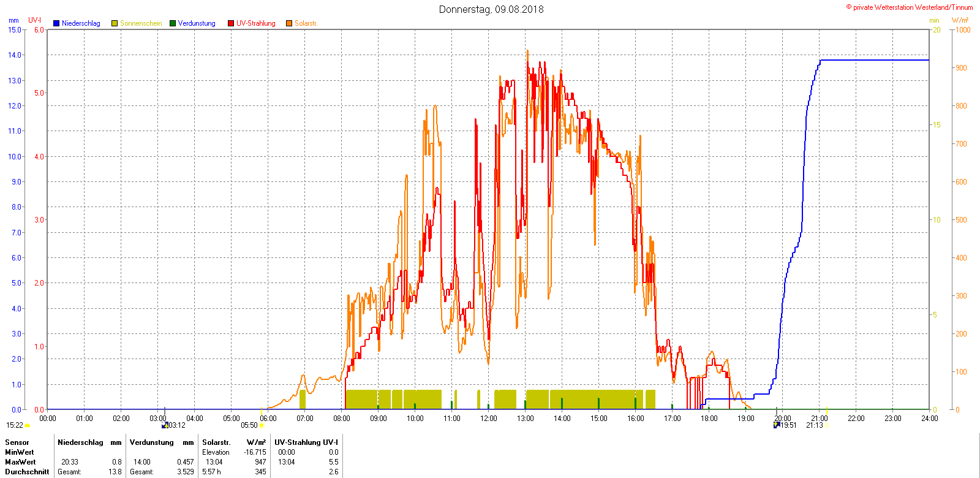Click the Gesamt: label under Verdunstung
This screenshot has height=478, width=980.
[141, 472]
